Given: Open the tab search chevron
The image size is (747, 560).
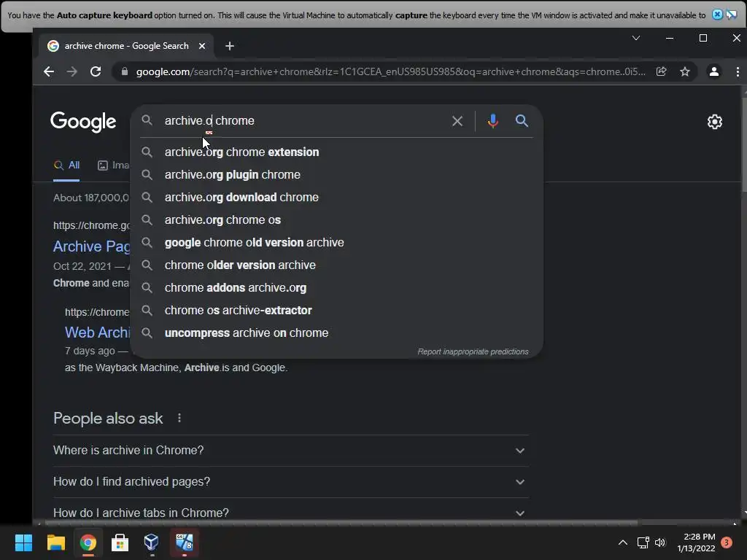Looking at the screenshot, I should 636,38.
